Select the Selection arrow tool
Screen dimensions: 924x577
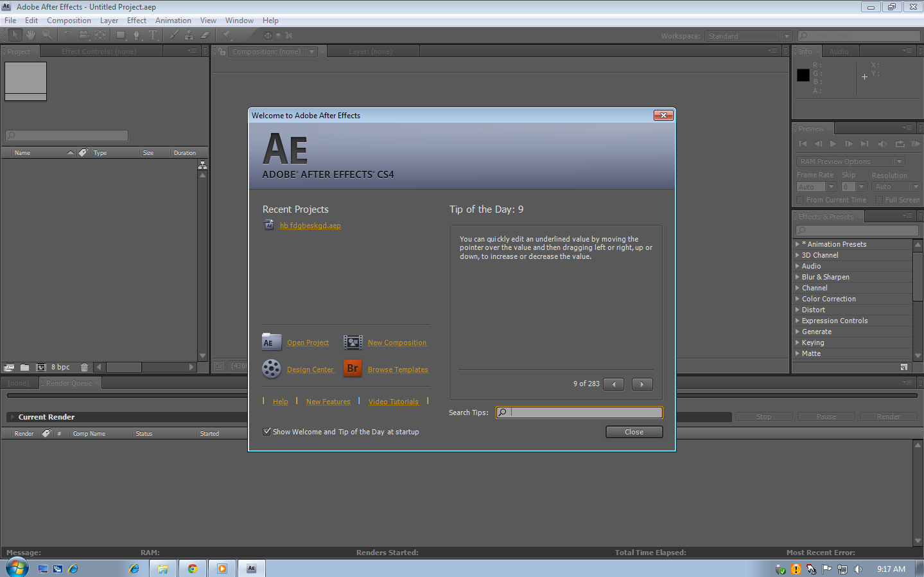coord(15,35)
